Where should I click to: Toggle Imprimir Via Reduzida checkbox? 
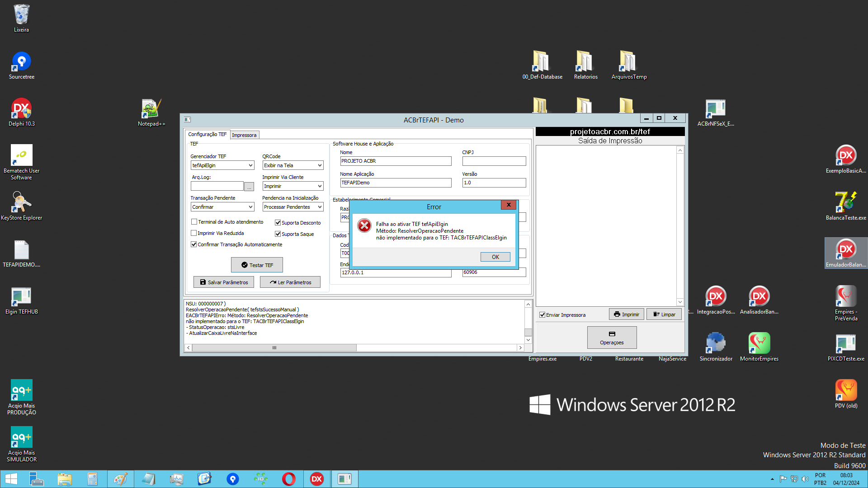(x=194, y=233)
